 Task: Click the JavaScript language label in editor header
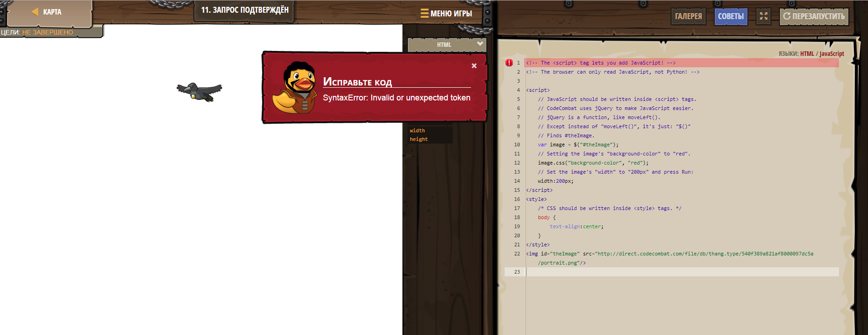click(x=832, y=54)
